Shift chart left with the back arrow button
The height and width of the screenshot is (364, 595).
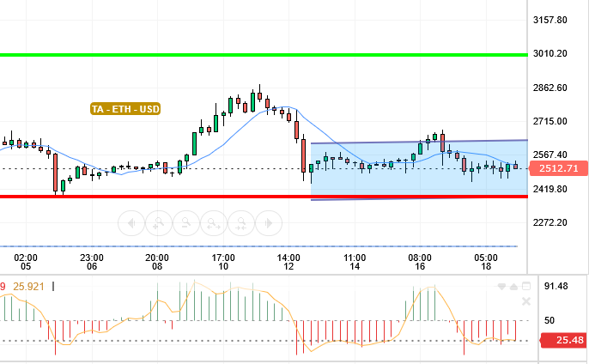[131, 223]
